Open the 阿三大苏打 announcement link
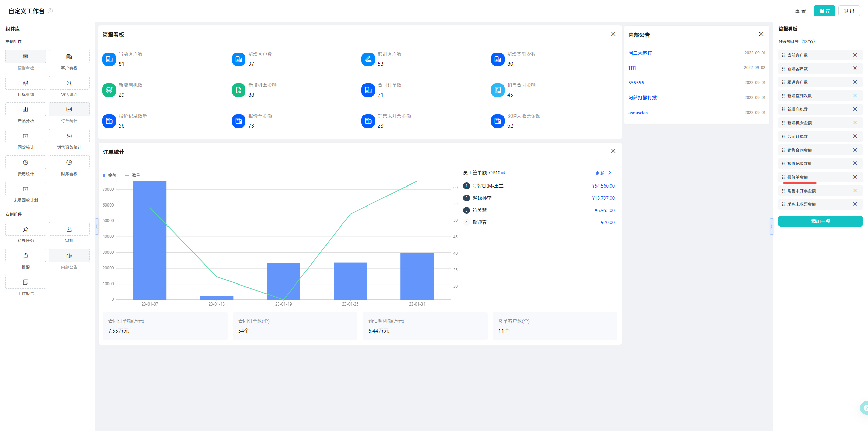The height and width of the screenshot is (431, 868). [x=640, y=53]
